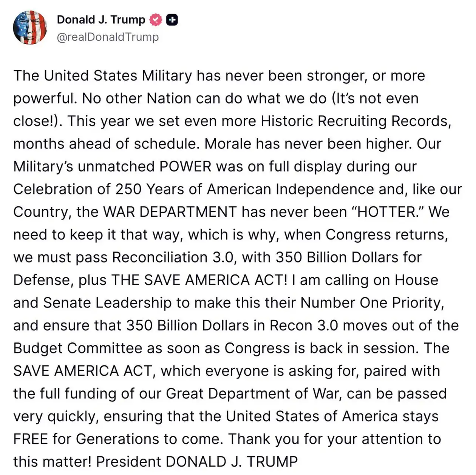
Task: Click the word POWER in the post
Action: coord(185,167)
